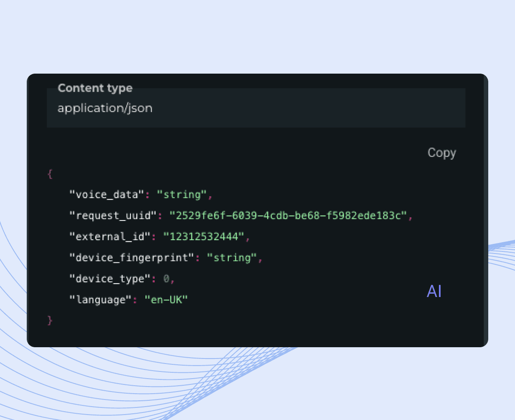The height and width of the screenshot is (420, 515).
Task: Click the "external_id" key
Action: click(110, 237)
